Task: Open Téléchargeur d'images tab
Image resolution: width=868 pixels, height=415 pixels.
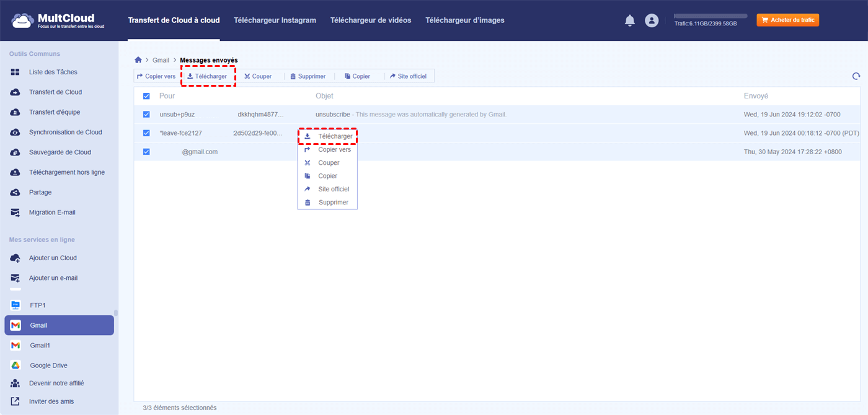Action: 465,20
